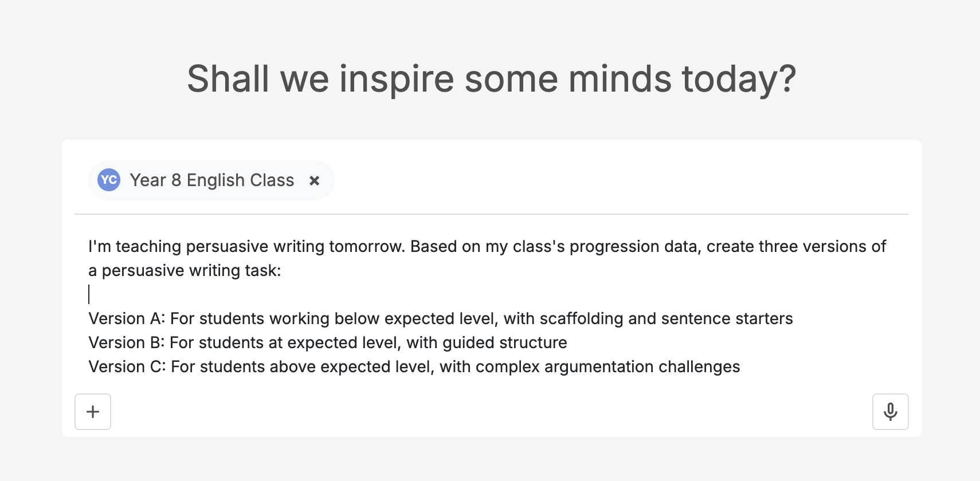Click the phrase 'progression data' in the prompt
Viewport: 980px width, 481px height.
pos(635,247)
